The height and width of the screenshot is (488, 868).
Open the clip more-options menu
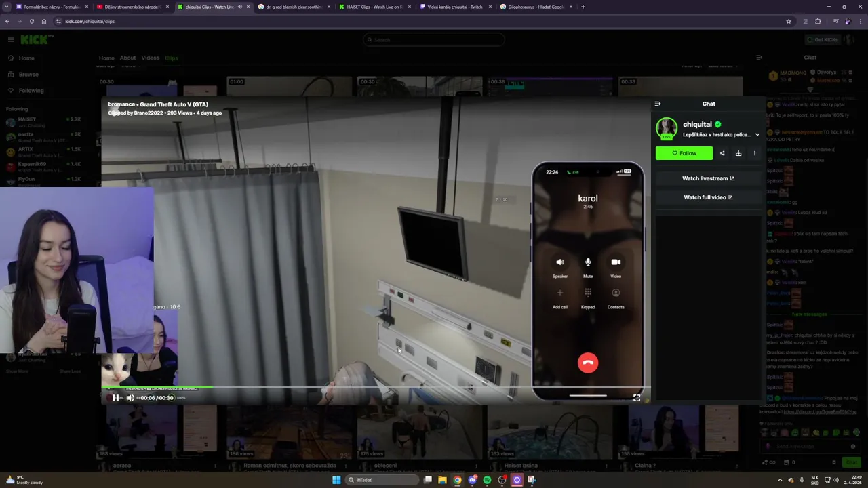pyautogui.click(x=755, y=153)
